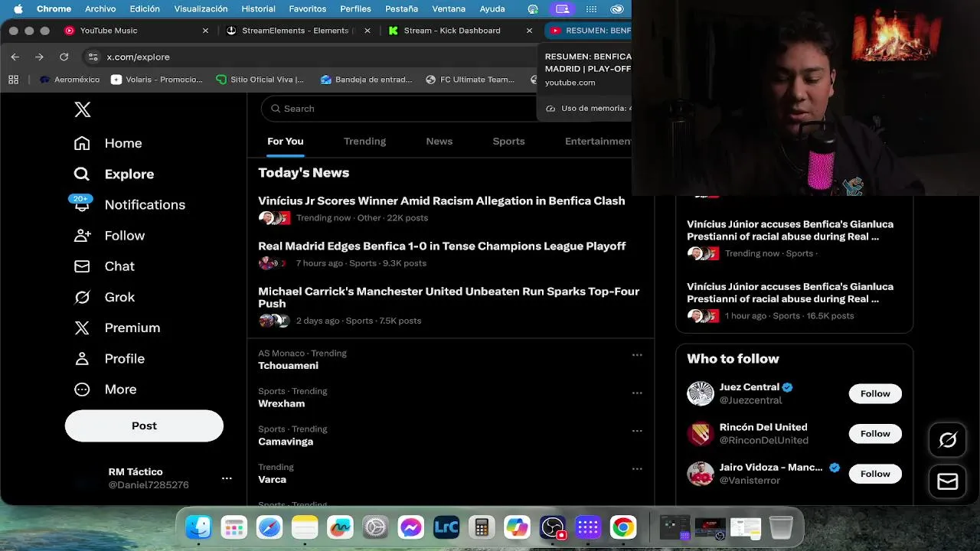Switch to the StreamElements browser tab
The width and height of the screenshot is (980, 551).
tap(297, 31)
